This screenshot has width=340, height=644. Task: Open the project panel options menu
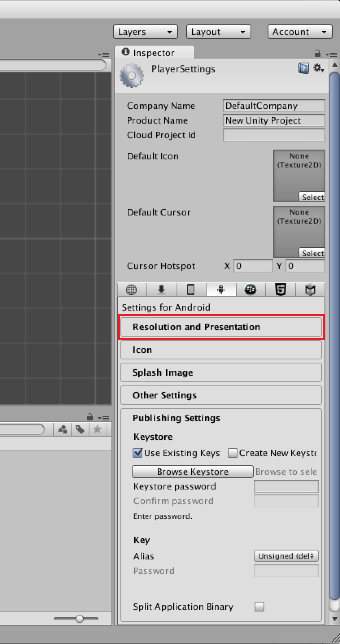tap(103, 418)
